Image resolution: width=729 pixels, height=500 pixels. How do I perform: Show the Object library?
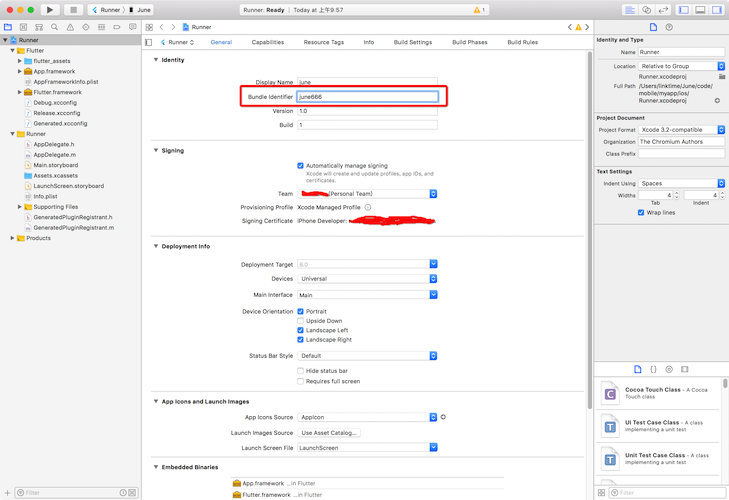[x=669, y=369]
